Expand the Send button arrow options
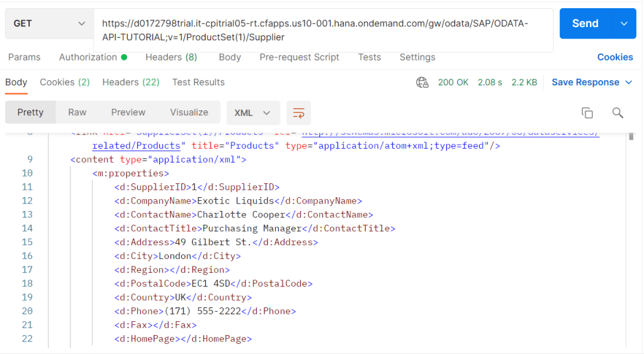This screenshot has width=644, height=354. point(624,23)
